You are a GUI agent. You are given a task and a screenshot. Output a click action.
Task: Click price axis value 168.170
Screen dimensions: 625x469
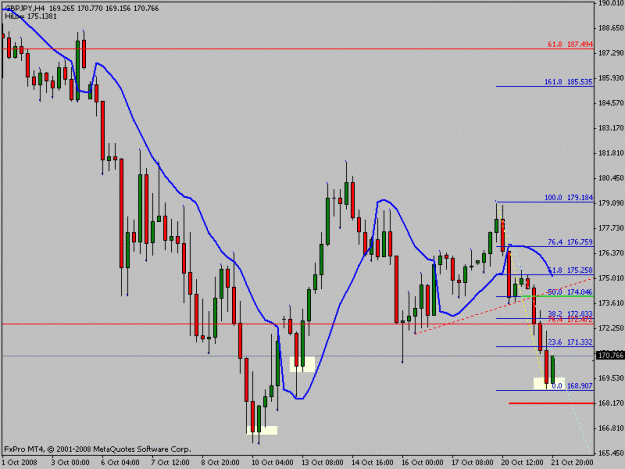611,403
